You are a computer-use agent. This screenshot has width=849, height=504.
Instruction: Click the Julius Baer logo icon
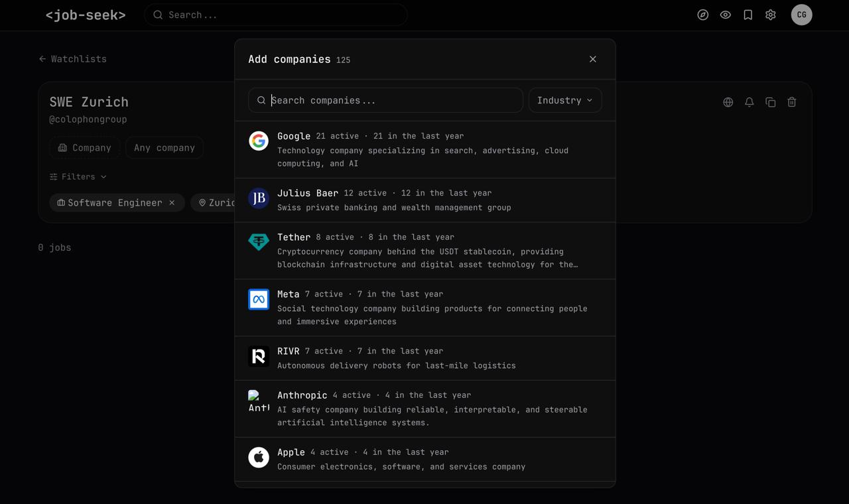pos(259,198)
